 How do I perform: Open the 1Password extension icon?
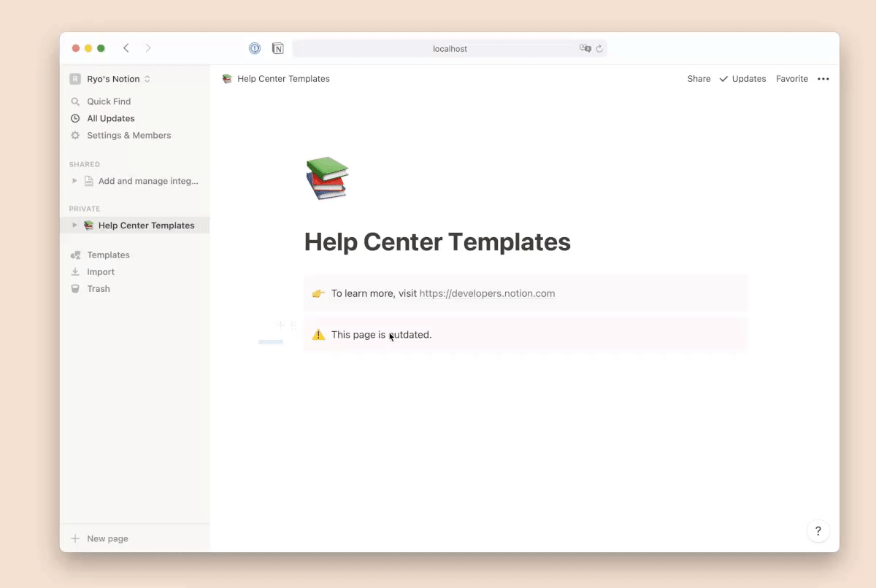click(x=255, y=49)
